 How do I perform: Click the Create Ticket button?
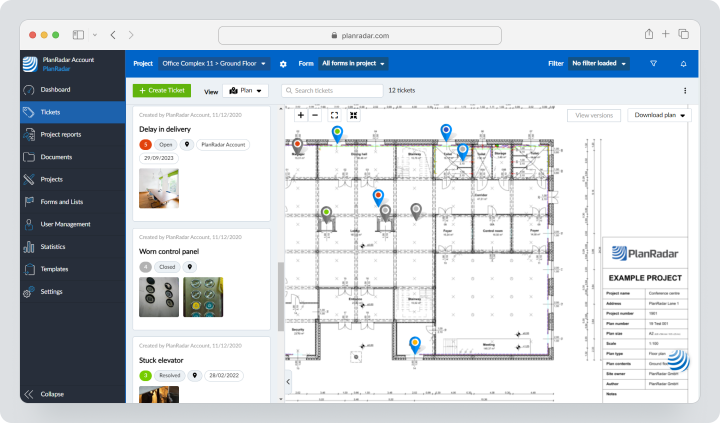pyautogui.click(x=162, y=90)
